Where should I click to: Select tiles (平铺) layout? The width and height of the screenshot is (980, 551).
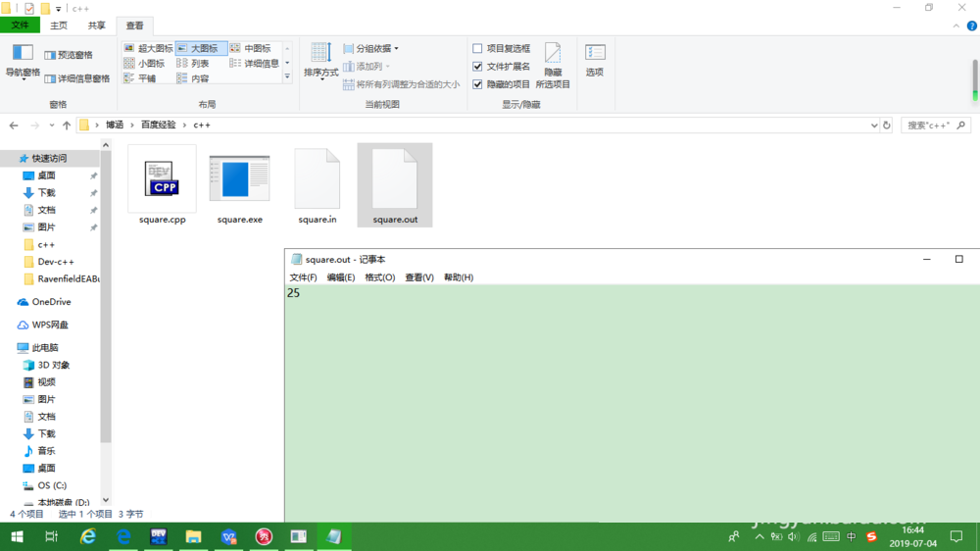pos(140,78)
